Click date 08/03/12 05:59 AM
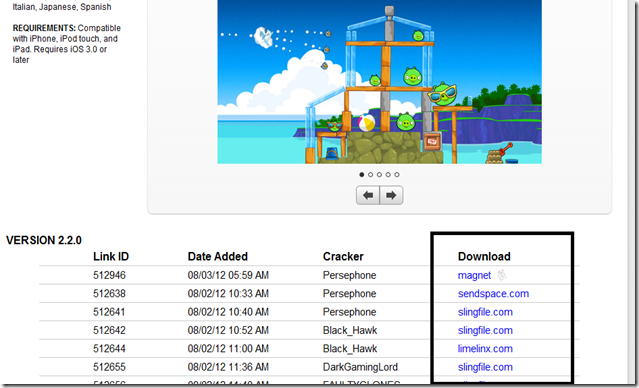Viewport: 639px width, 388px height. click(228, 276)
